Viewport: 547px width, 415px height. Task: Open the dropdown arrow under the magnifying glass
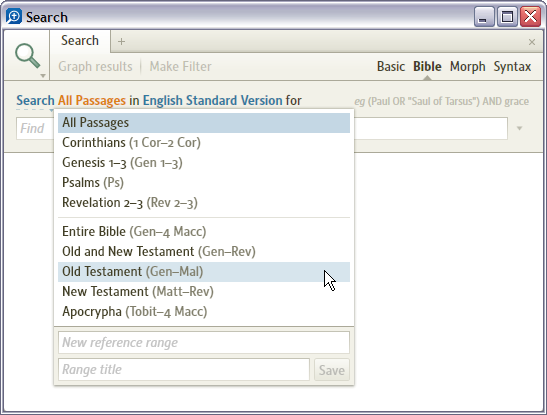(43, 76)
